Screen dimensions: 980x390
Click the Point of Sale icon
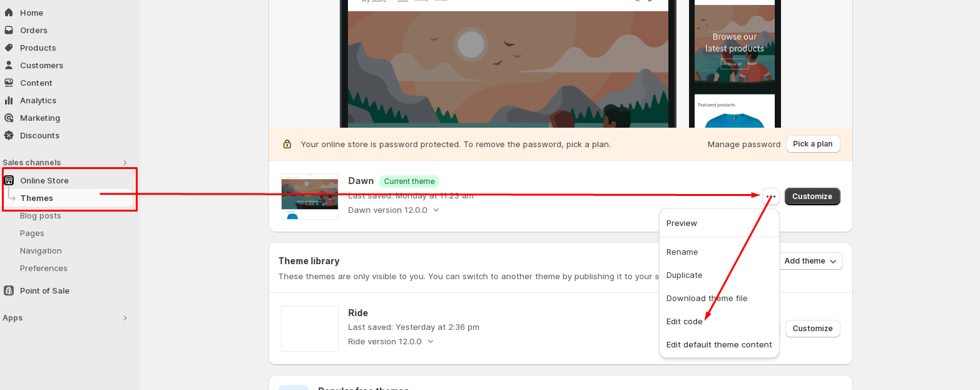(x=9, y=290)
